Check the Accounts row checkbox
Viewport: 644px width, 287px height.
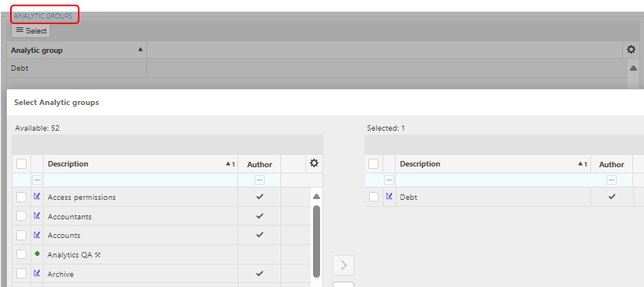tap(21, 236)
